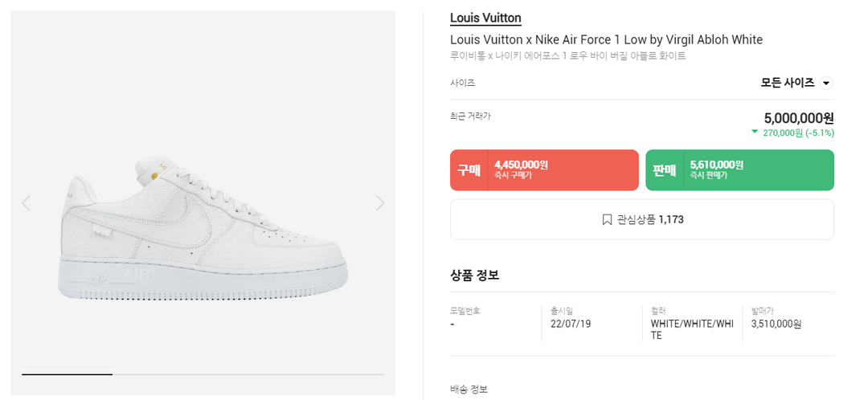Viewport: 868px width, 400px height.
Task: Click the 5,000,000원 recent trade price
Action: tap(798, 118)
